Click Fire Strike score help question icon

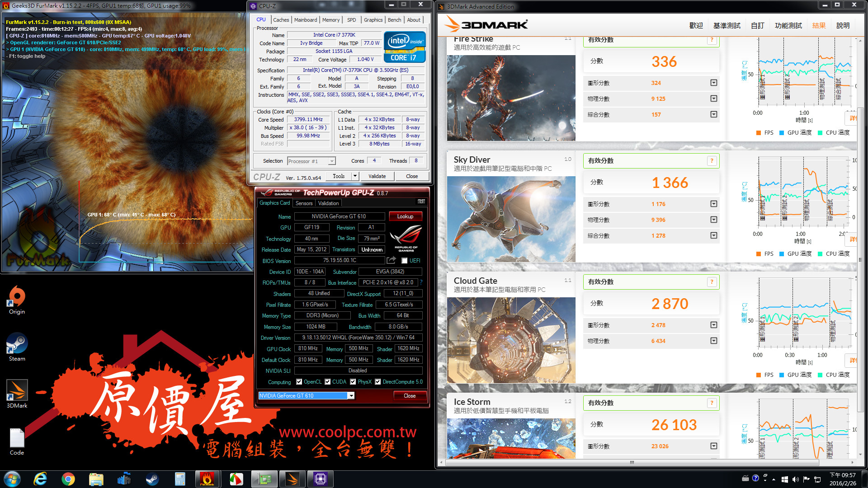712,40
